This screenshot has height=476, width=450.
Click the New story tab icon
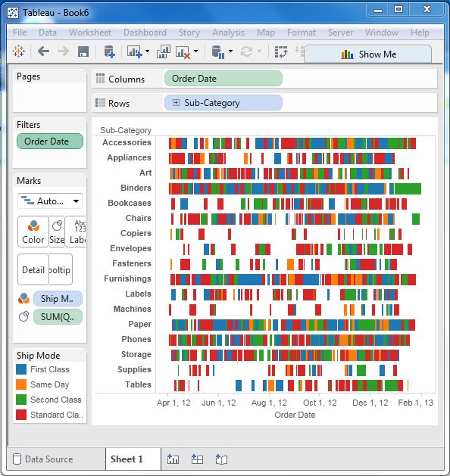221,459
